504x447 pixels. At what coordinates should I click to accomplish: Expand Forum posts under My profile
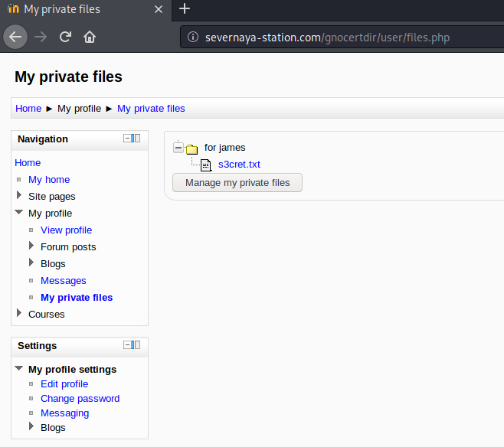(31, 246)
